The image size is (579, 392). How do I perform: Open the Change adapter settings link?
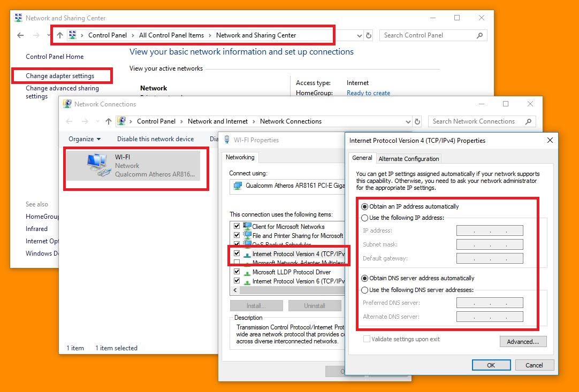click(60, 76)
